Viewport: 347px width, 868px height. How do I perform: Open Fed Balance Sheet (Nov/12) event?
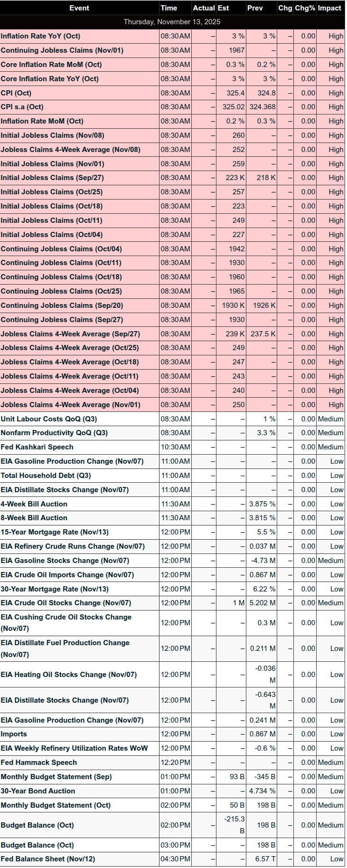(47, 859)
